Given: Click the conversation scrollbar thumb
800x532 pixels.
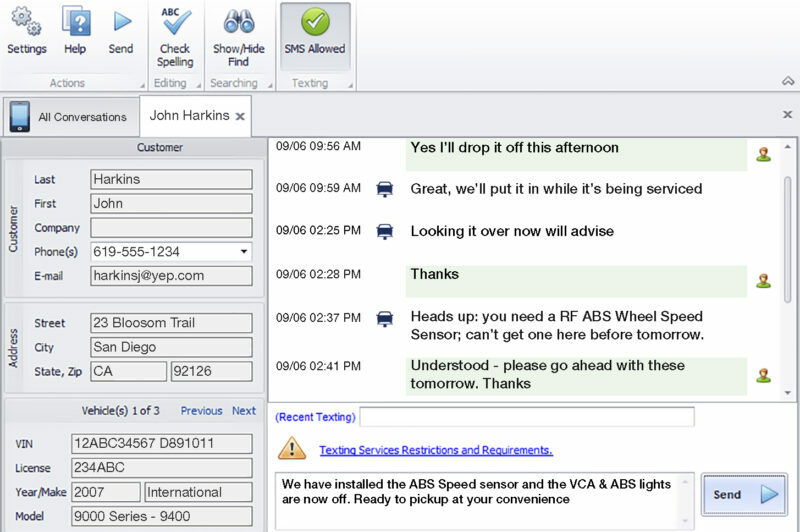Looking at the screenshot, I should click(x=788, y=240).
